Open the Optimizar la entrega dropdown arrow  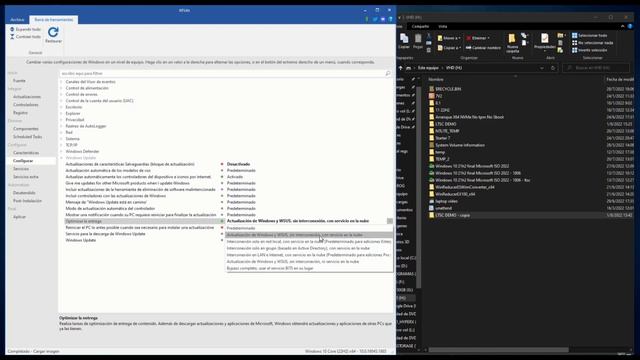[390, 221]
